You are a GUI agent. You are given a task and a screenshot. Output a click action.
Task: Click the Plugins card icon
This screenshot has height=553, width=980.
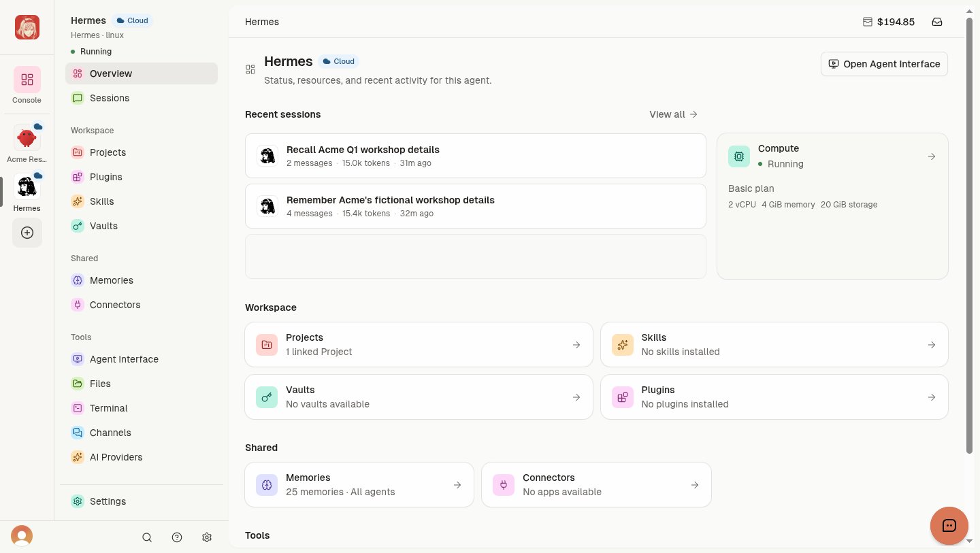(622, 397)
